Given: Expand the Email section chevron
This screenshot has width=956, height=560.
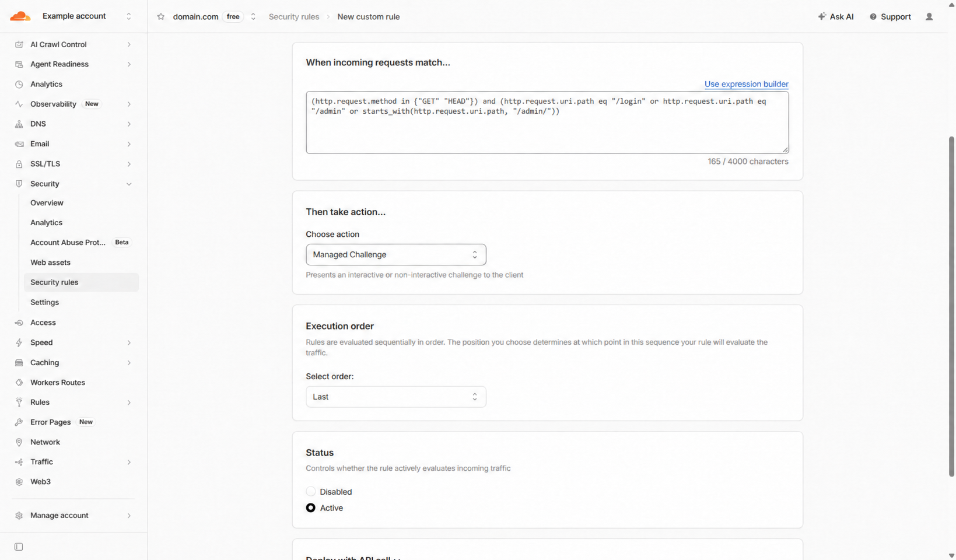Looking at the screenshot, I should (129, 144).
